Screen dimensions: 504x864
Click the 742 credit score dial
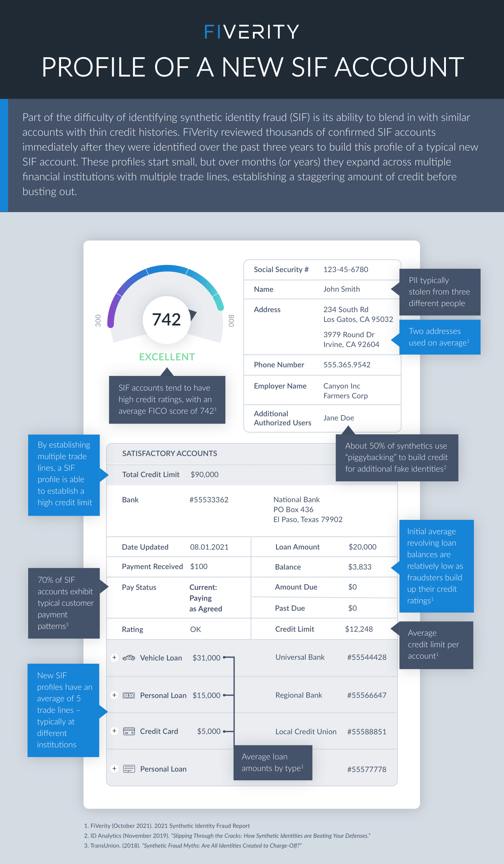(x=167, y=320)
